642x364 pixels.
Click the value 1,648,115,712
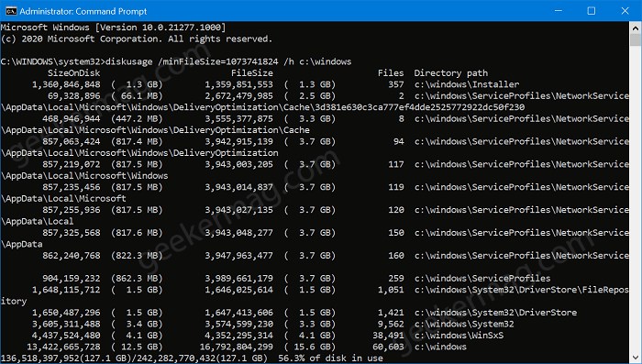pos(66,290)
